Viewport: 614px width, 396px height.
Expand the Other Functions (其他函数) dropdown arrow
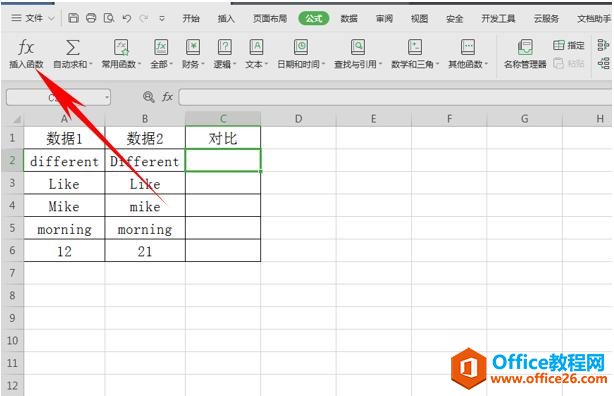click(x=486, y=64)
